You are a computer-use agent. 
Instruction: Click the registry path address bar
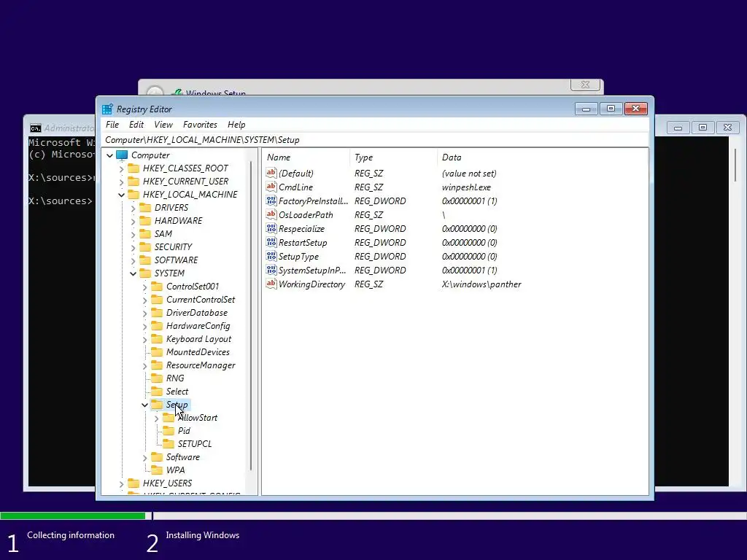point(375,139)
